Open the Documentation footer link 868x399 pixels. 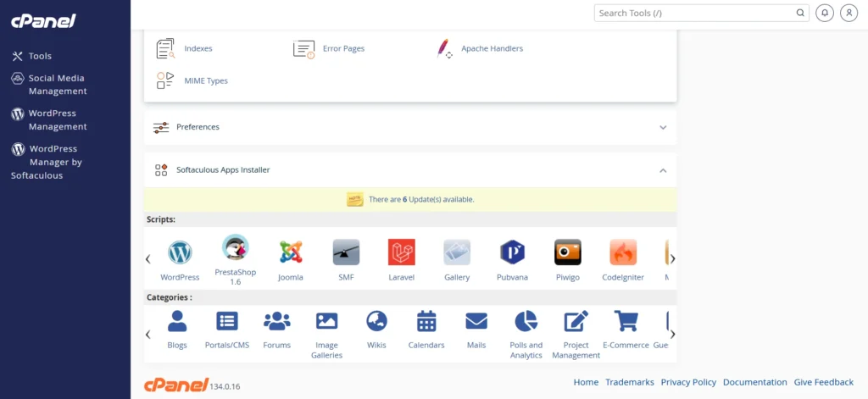coord(755,382)
